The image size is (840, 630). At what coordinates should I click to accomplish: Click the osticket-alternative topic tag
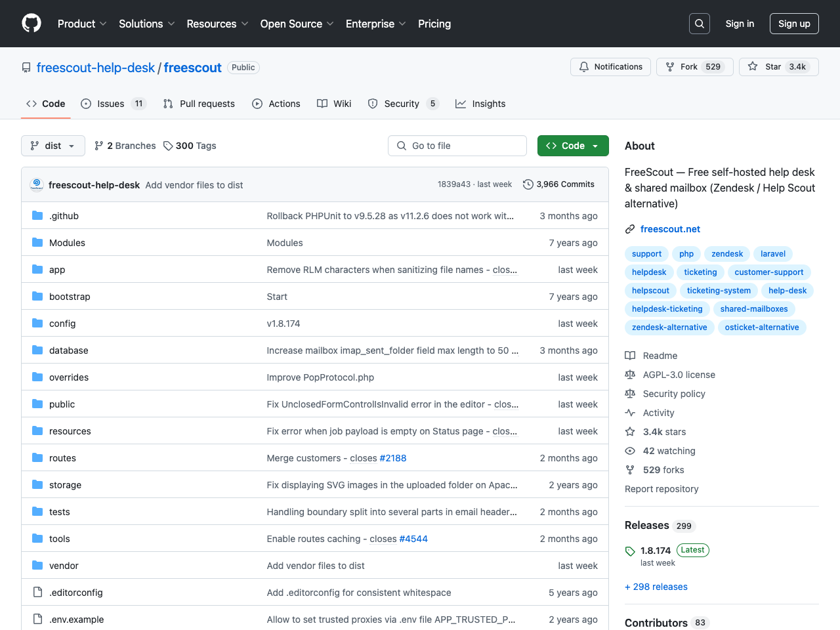coord(762,327)
